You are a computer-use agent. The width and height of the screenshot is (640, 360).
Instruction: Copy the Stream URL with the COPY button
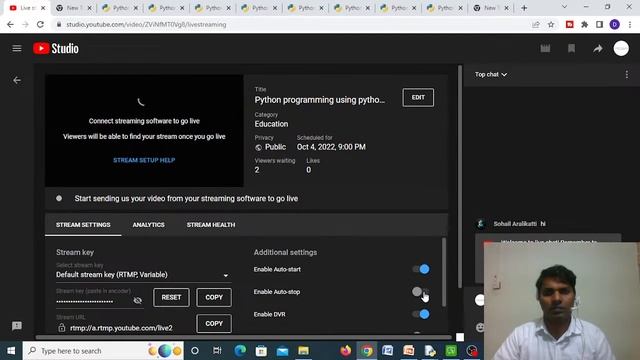(214, 323)
